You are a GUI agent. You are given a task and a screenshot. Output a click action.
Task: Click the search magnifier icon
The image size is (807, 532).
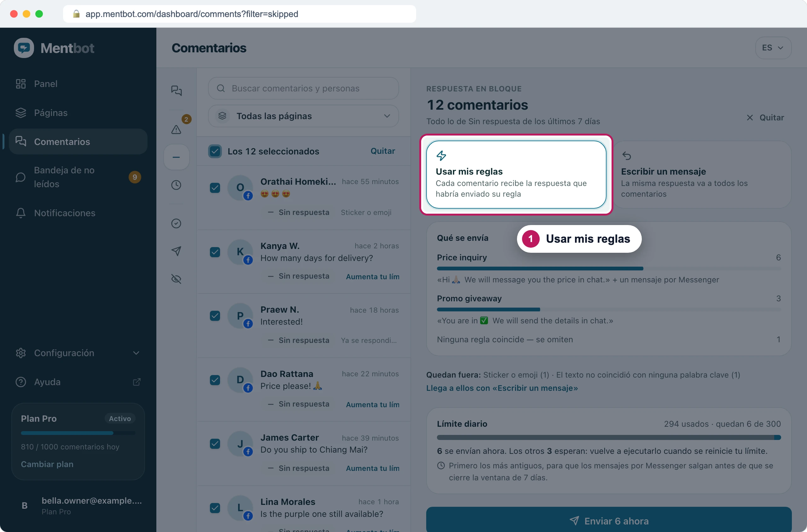pos(221,88)
